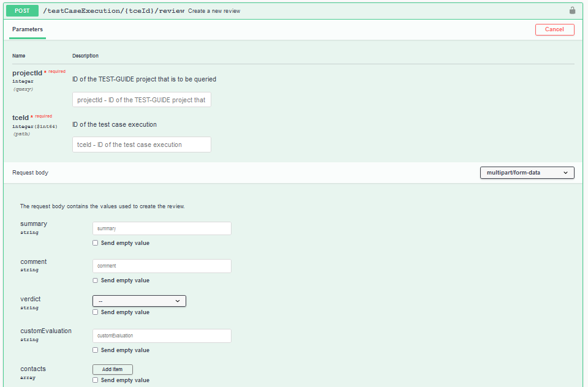Click Add item for the contacts array
This screenshot has height=387, width=588.
pos(112,369)
